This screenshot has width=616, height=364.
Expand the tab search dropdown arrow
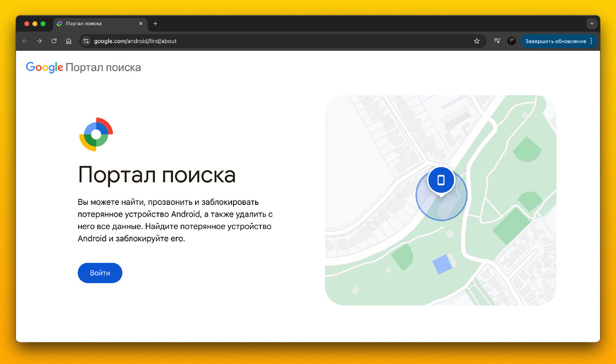[x=592, y=24]
